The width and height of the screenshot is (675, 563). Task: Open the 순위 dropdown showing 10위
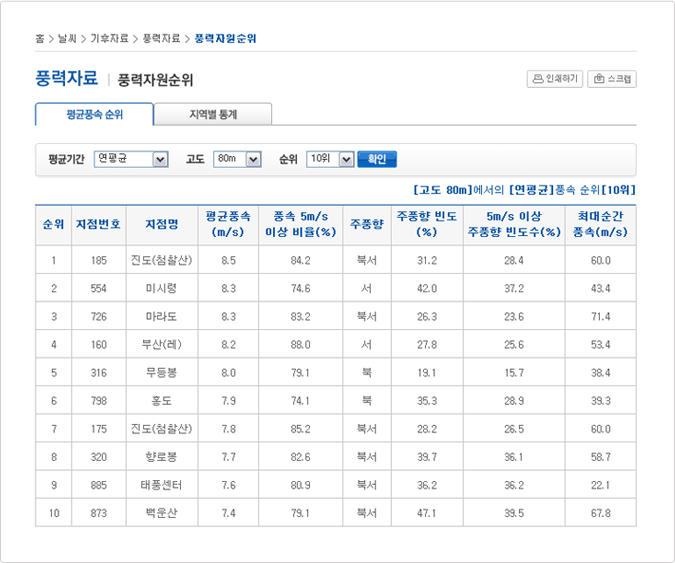coord(330,159)
